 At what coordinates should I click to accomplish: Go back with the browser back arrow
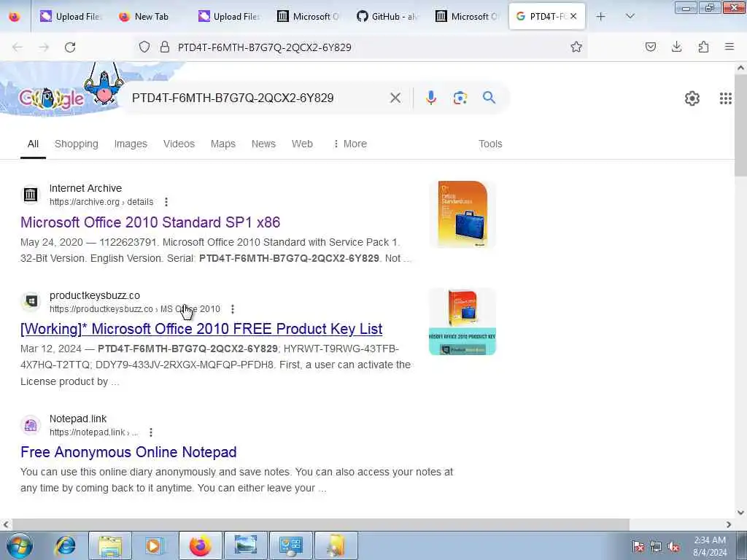coord(18,47)
